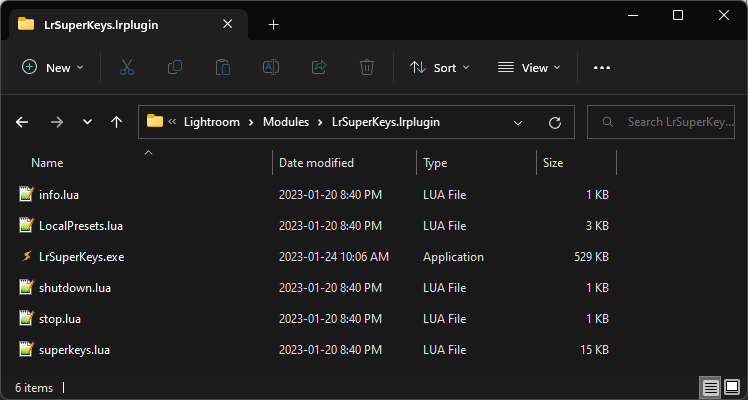This screenshot has height=400, width=748.
Task: Select the LrSuperKeys.lrplugin tab
Action: [127, 25]
